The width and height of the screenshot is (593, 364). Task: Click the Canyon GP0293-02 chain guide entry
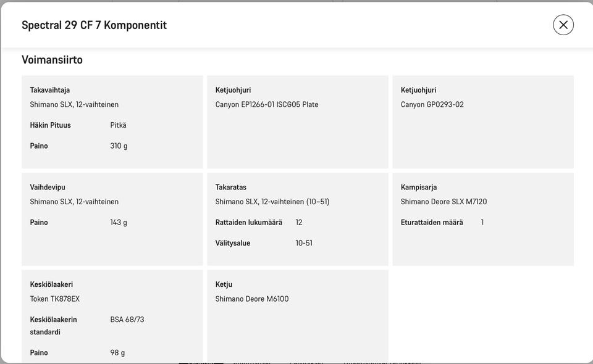(432, 105)
